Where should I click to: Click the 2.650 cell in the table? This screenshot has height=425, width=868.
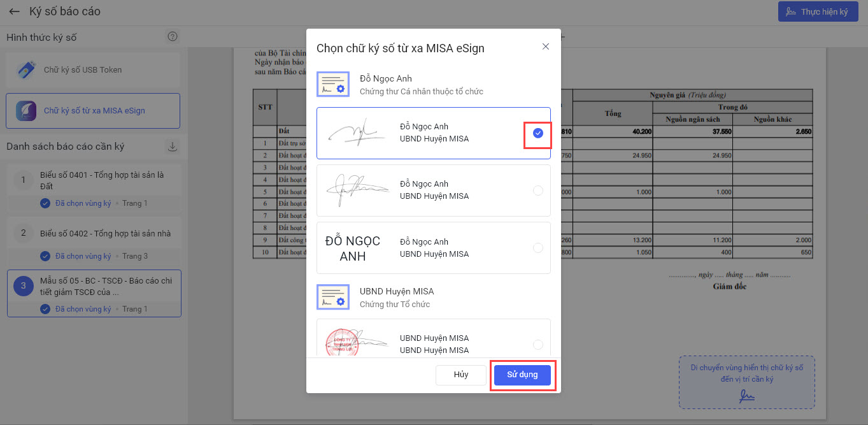click(x=773, y=131)
